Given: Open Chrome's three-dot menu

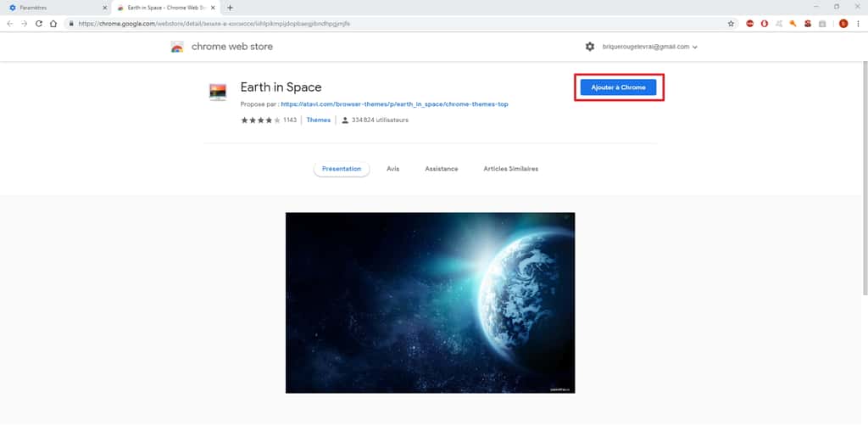Looking at the screenshot, I should click(858, 24).
